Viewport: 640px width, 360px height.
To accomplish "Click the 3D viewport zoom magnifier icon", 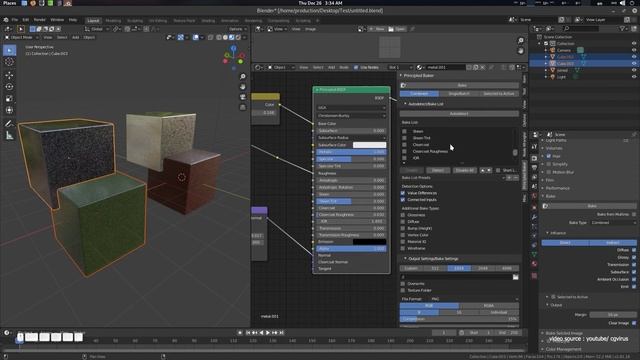I will click(243, 77).
